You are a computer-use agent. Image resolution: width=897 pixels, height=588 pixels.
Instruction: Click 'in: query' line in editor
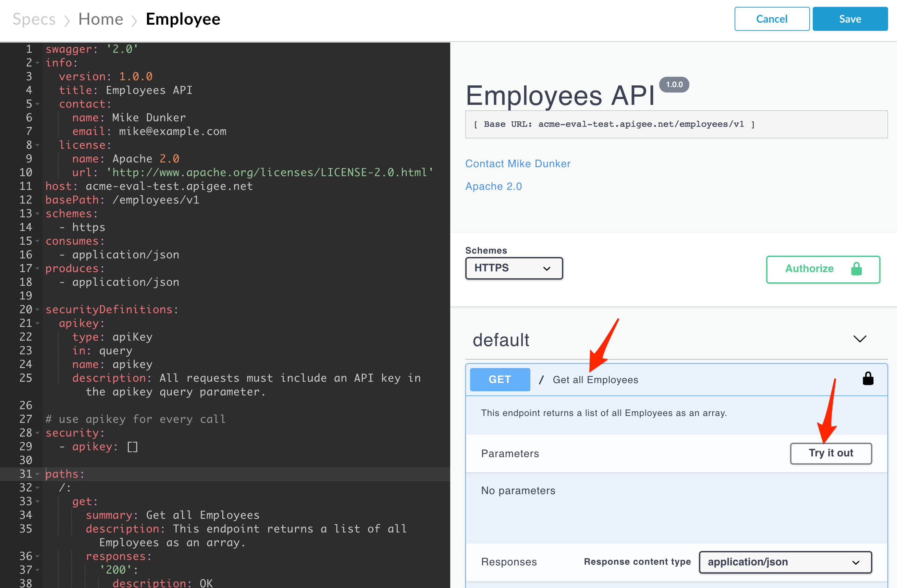[x=102, y=351]
